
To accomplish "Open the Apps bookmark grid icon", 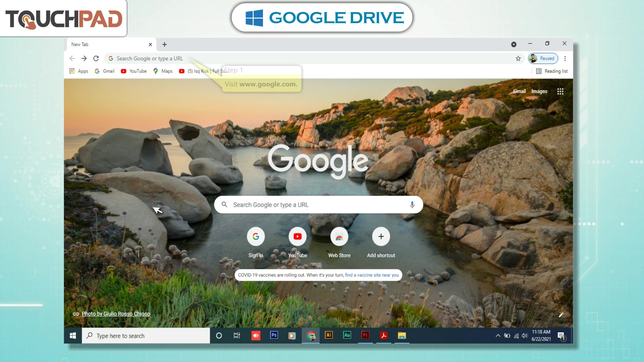I will pyautogui.click(x=78, y=71).
